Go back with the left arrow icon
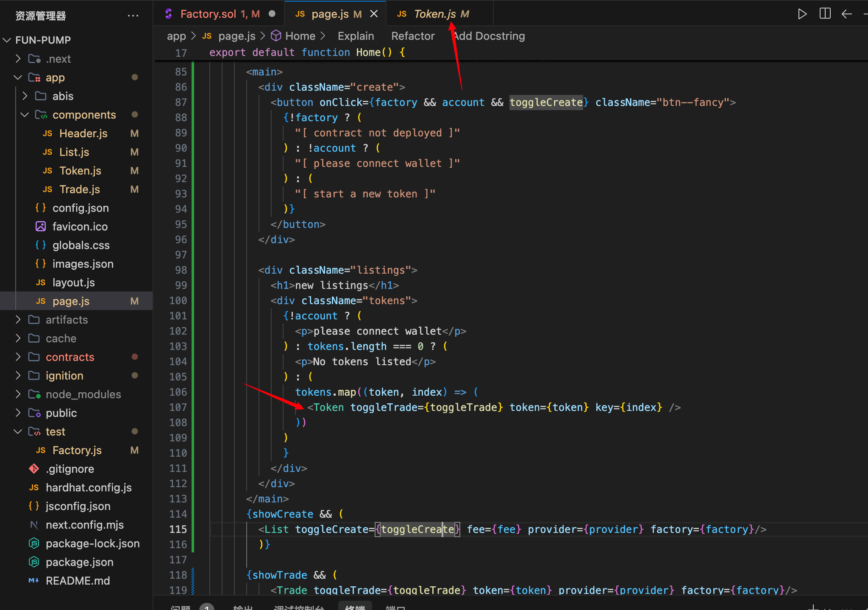The image size is (868, 610). [847, 14]
